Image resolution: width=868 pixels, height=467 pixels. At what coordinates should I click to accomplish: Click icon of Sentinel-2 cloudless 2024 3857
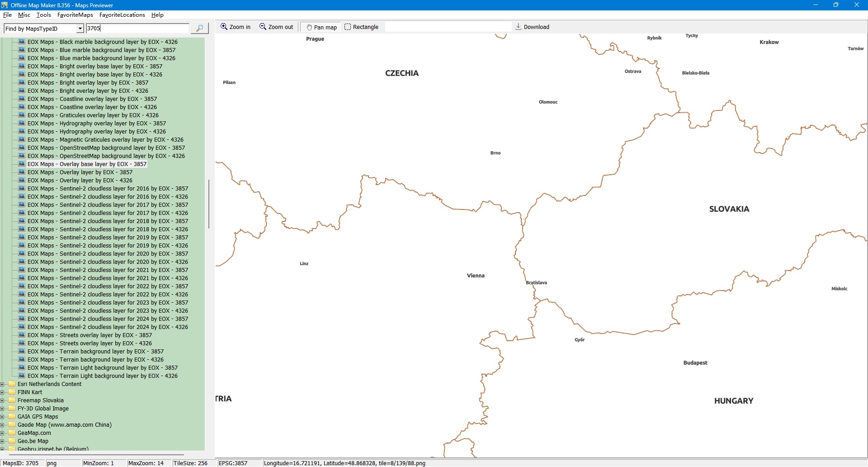click(x=21, y=319)
